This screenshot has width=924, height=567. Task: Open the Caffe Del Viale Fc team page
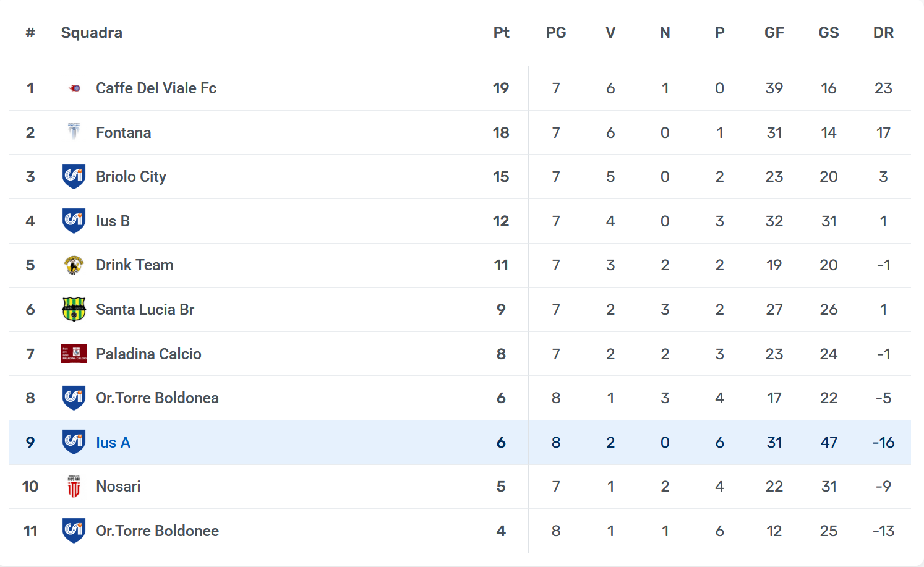[156, 88]
